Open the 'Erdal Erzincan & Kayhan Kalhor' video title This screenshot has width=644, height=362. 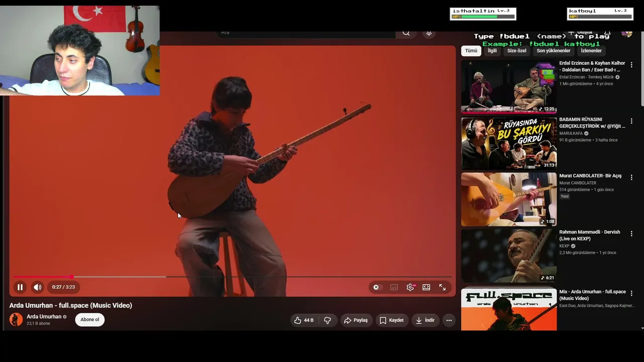pos(592,66)
